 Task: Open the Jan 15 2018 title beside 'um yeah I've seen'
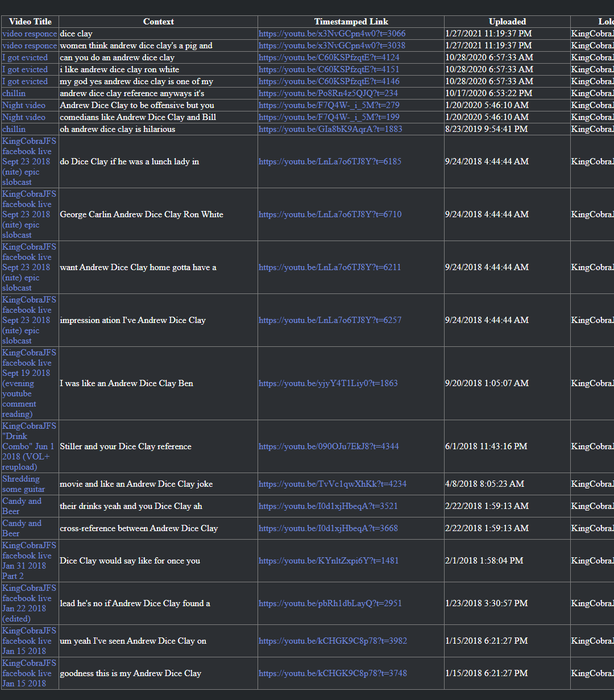pyautogui.click(x=30, y=641)
